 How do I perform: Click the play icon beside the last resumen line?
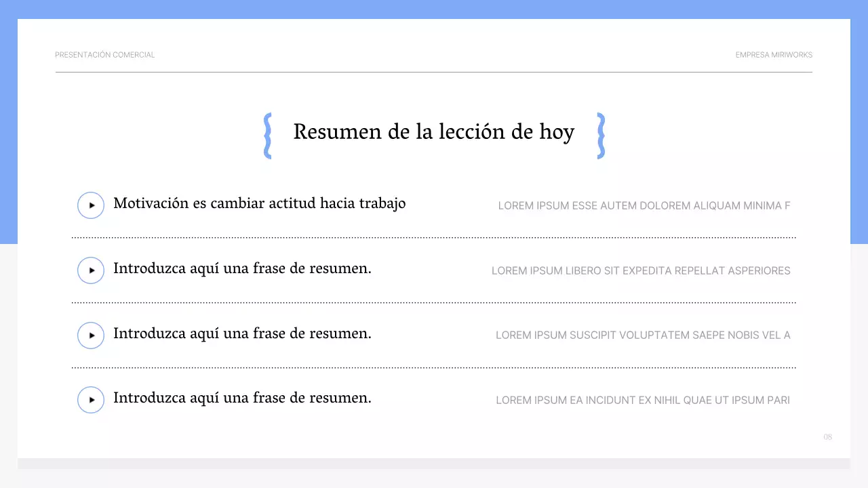[x=91, y=399]
